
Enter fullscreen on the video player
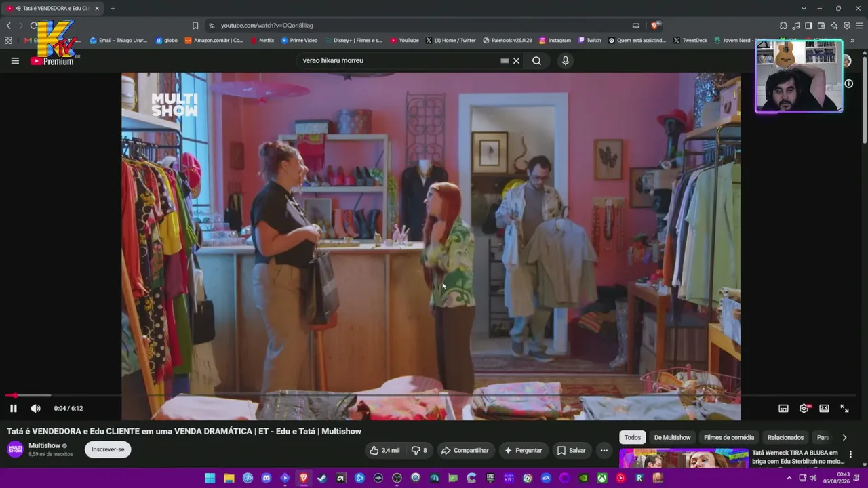pos(844,408)
